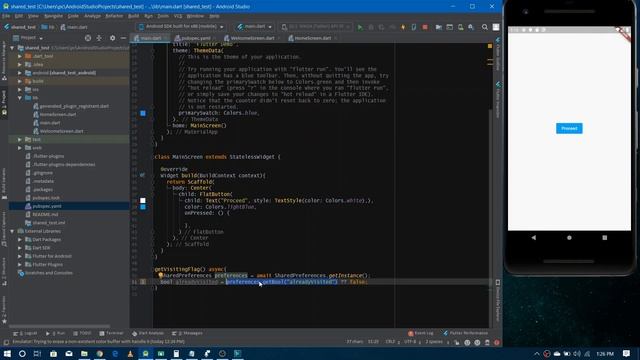Select HomeScreen.dart in project tree
The height and width of the screenshot is (360, 640).
click(x=58, y=115)
